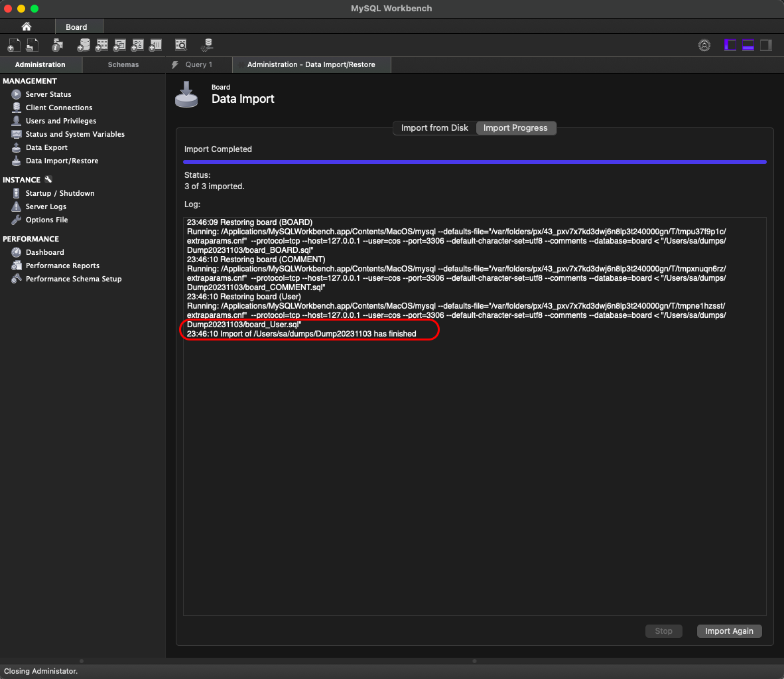Open Options File page
Screen dimensions: 784x679
[x=46, y=220]
